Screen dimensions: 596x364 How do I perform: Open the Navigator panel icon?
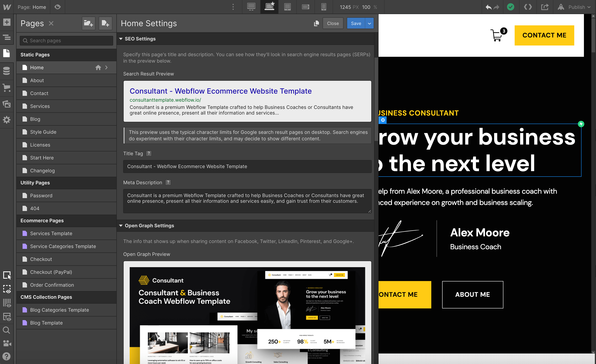pos(6,37)
